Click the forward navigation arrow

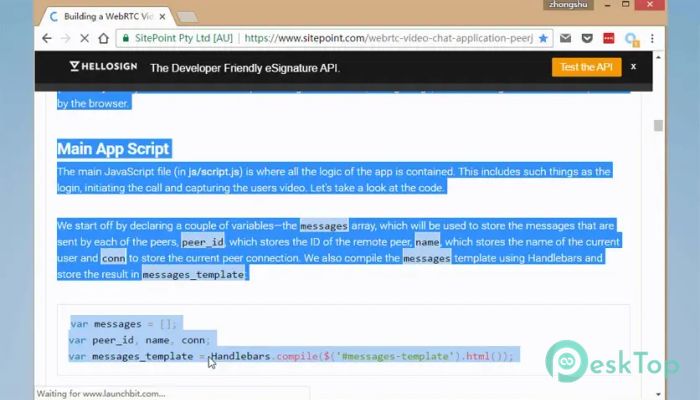click(65, 38)
